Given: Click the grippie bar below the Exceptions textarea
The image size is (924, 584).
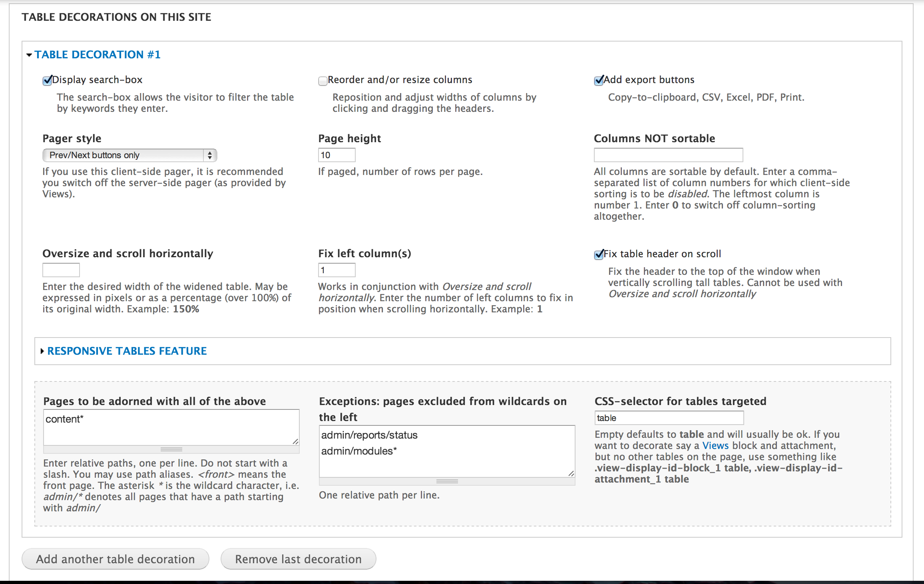Looking at the screenshot, I should [x=447, y=481].
